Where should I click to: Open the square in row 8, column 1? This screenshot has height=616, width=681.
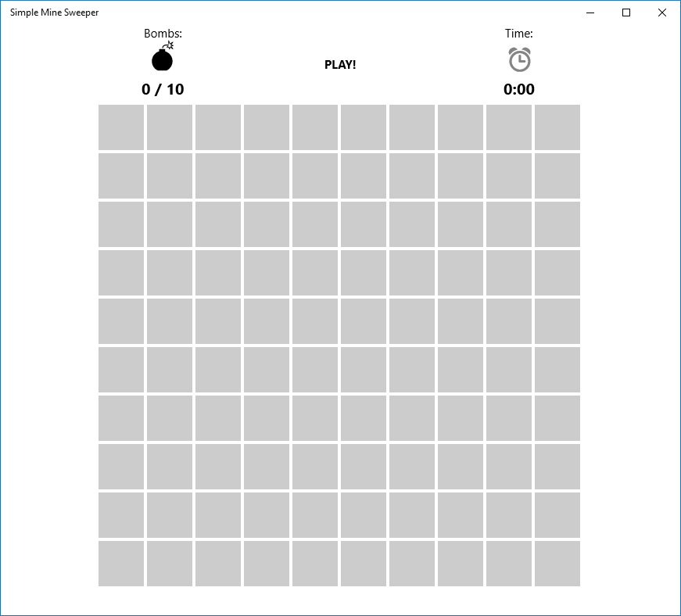click(x=121, y=467)
